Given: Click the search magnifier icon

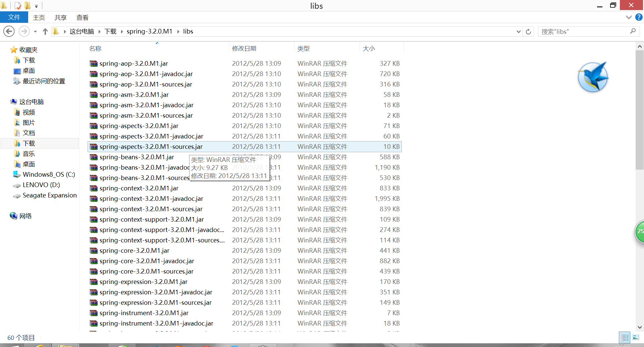Looking at the screenshot, I should [633, 31].
